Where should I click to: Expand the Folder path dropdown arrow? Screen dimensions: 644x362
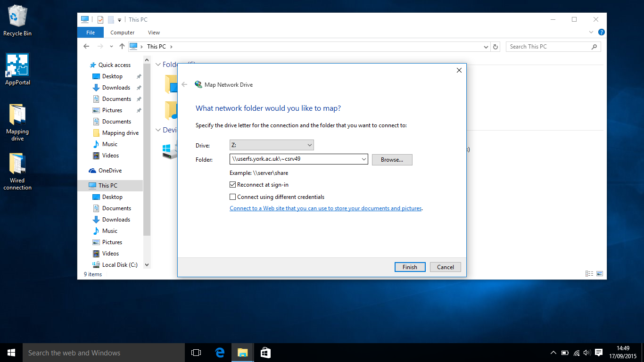[363, 159]
